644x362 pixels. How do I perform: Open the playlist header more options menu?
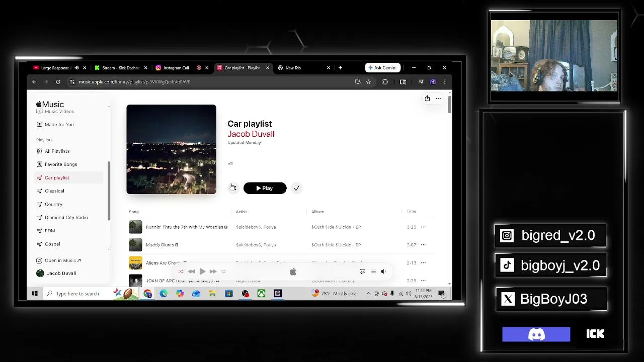(x=438, y=99)
